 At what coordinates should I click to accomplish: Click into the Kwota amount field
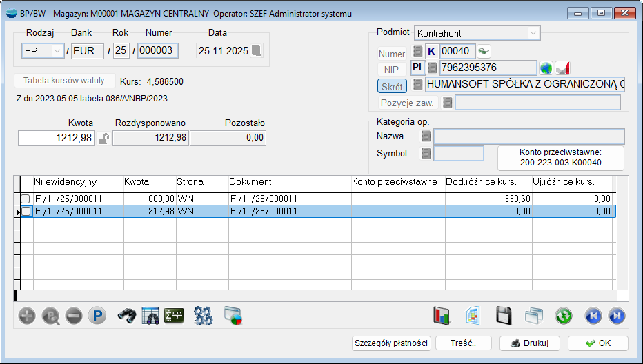click(56, 138)
